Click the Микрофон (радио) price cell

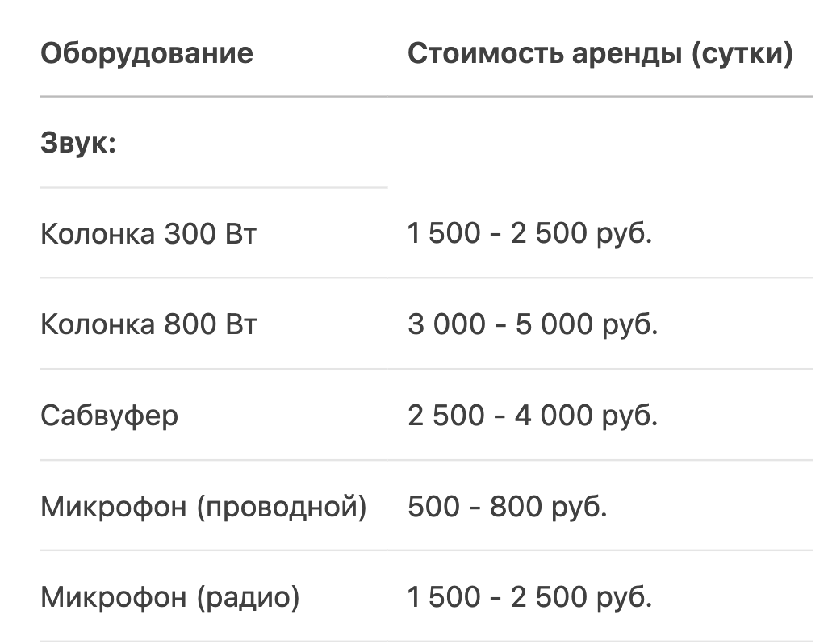[x=530, y=597]
